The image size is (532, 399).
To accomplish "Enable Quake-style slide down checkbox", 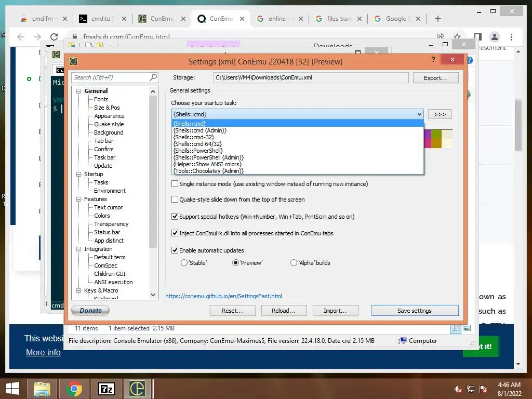I will click(x=175, y=199).
